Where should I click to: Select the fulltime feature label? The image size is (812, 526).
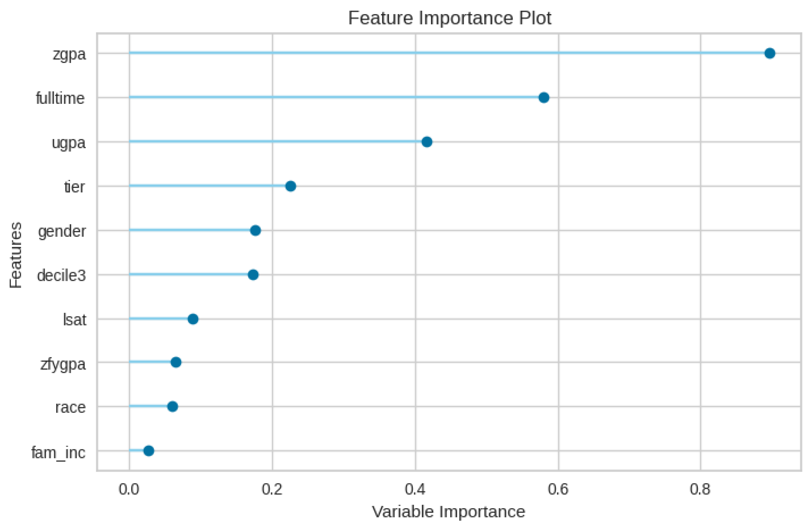(60, 98)
